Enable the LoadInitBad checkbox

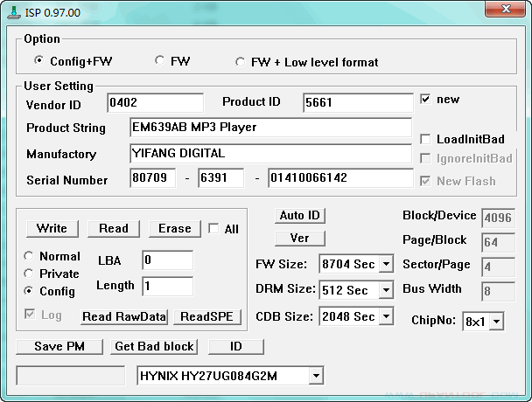pyautogui.click(x=426, y=139)
